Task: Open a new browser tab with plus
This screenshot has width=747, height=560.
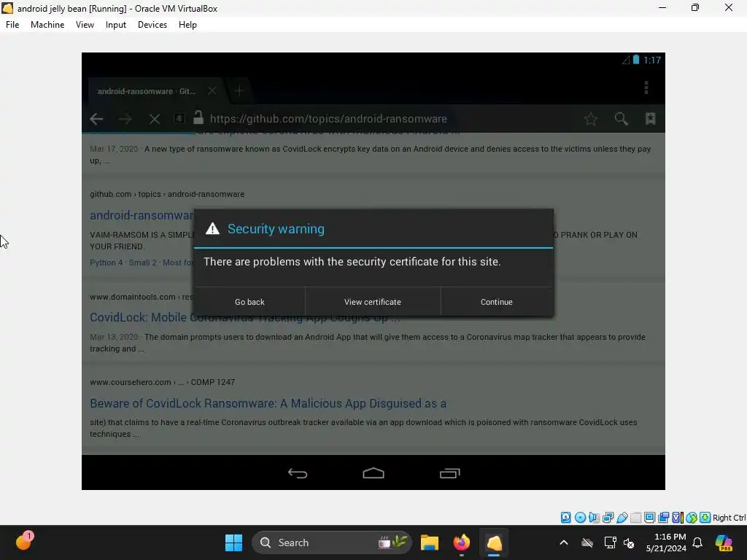Action: 239,91
